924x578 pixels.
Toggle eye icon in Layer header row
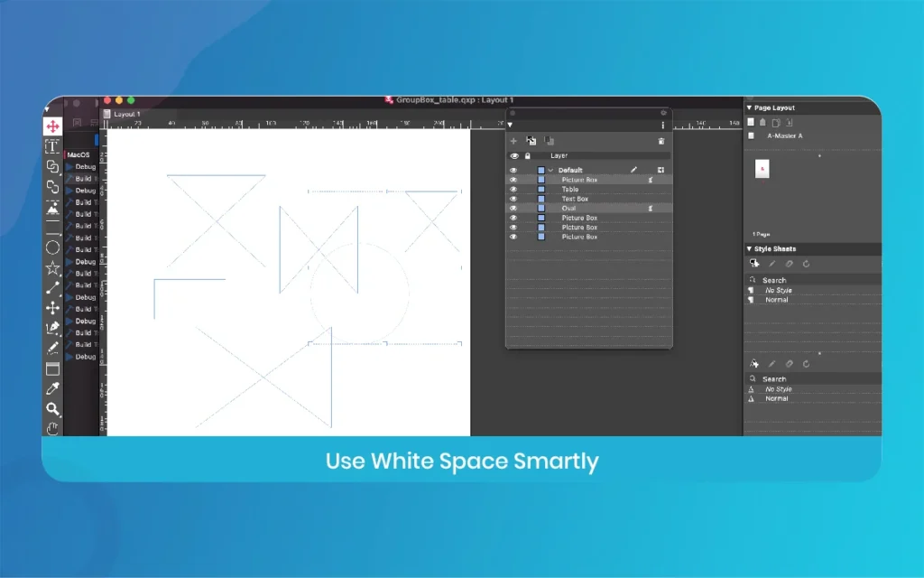[514, 156]
